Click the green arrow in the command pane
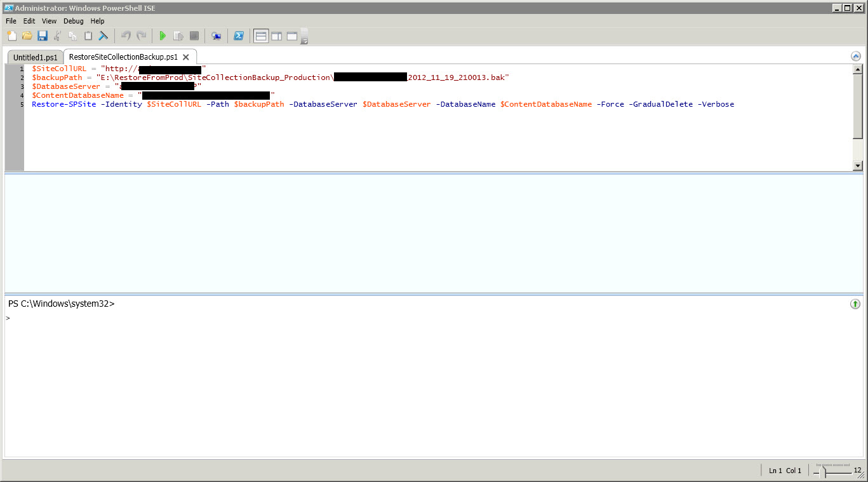 coord(855,304)
